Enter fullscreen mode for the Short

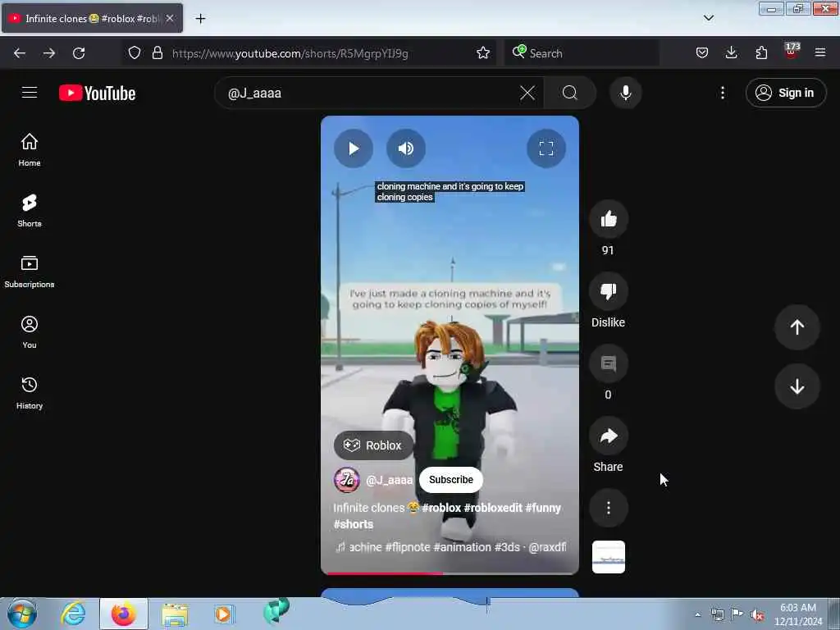pos(546,148)
